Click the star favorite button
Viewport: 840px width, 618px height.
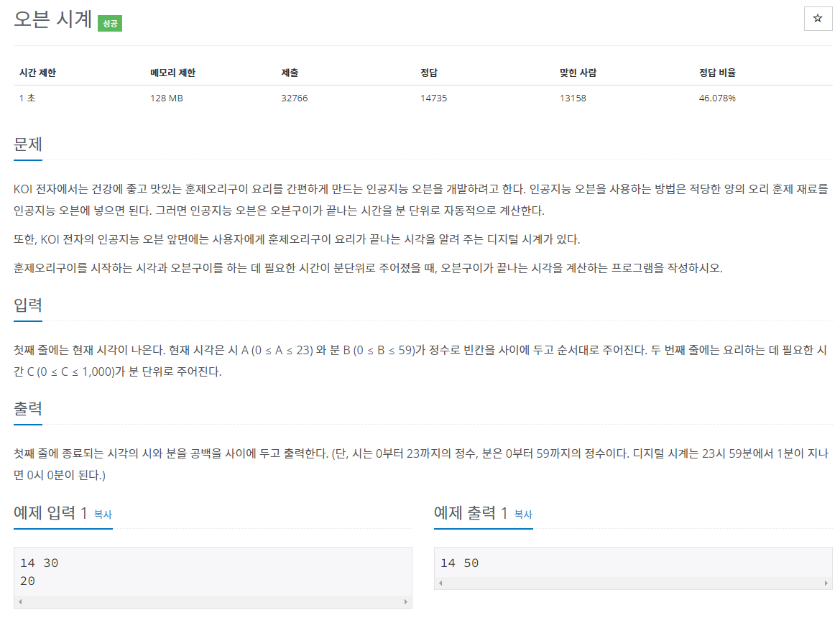point(818,19)
